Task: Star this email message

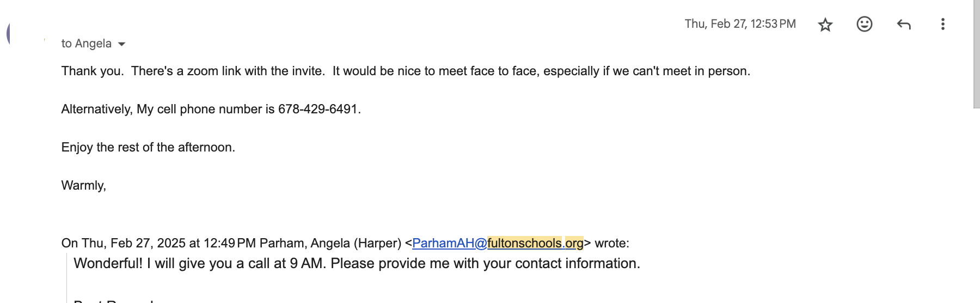Action: [x=825, y=25]
